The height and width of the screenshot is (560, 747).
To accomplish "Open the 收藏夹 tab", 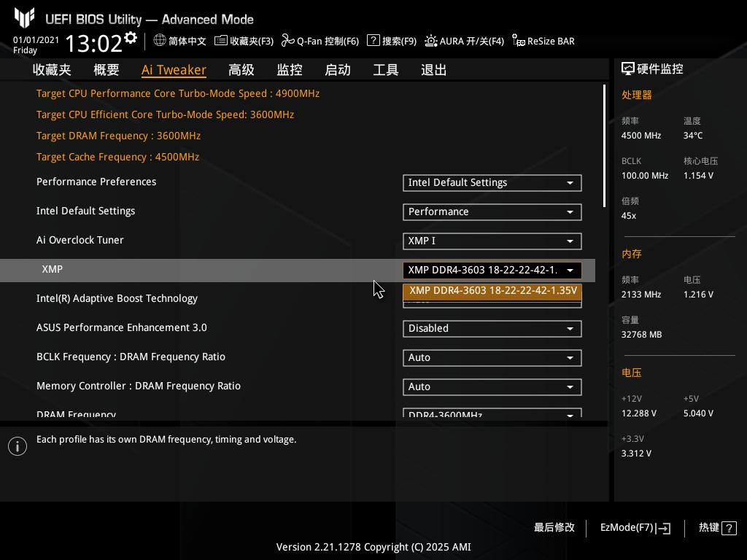I will (52, 70).
